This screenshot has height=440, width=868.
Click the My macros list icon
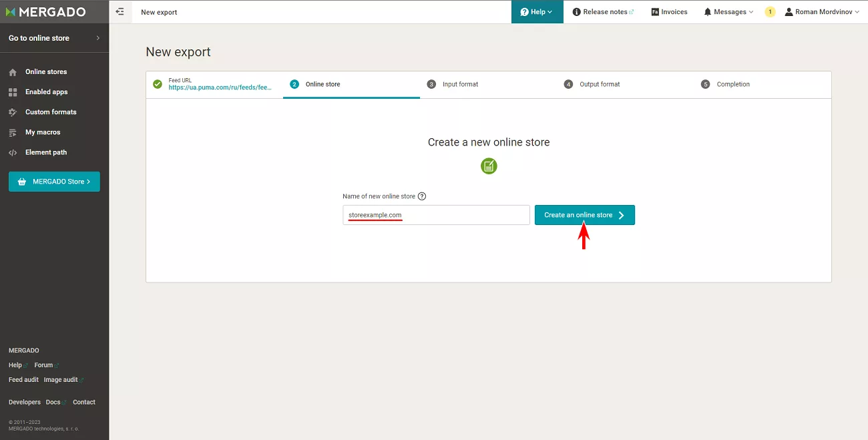[13, 132]
